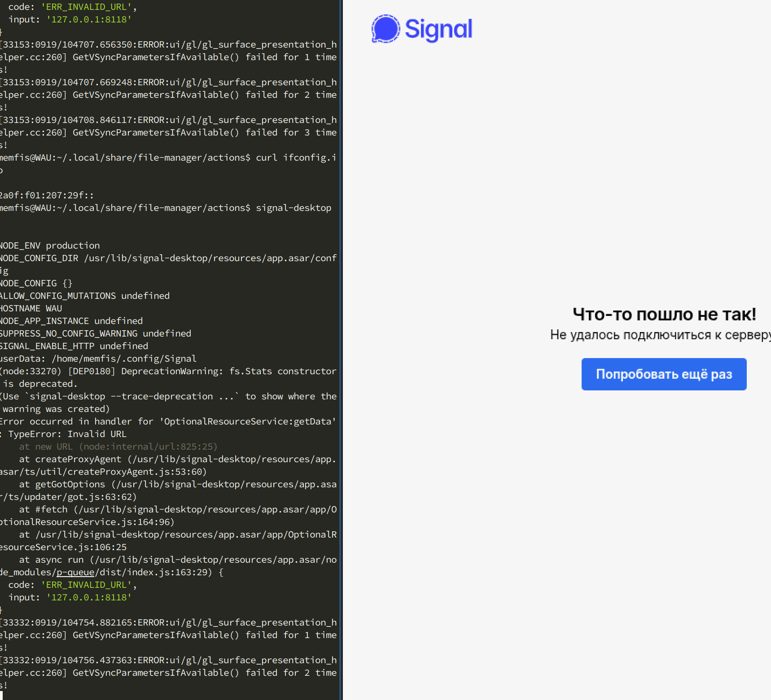Click the Signal speech bubble logo icon
Screen dimensions: 771x700
pos(385,29)
